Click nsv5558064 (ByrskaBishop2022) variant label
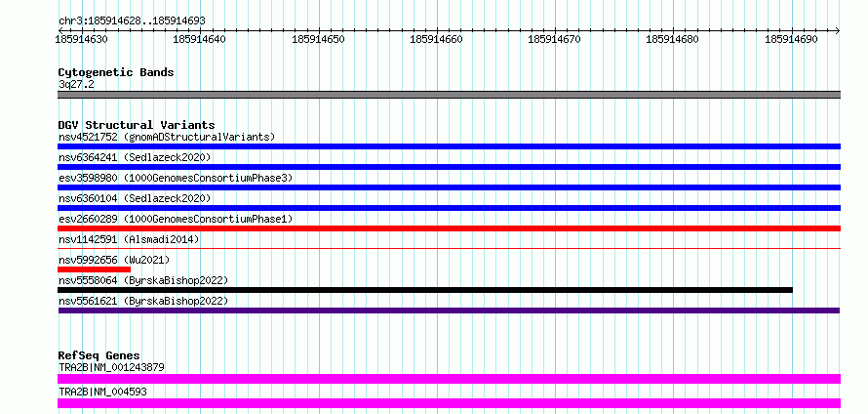868x414 pixels. (143, 280)
